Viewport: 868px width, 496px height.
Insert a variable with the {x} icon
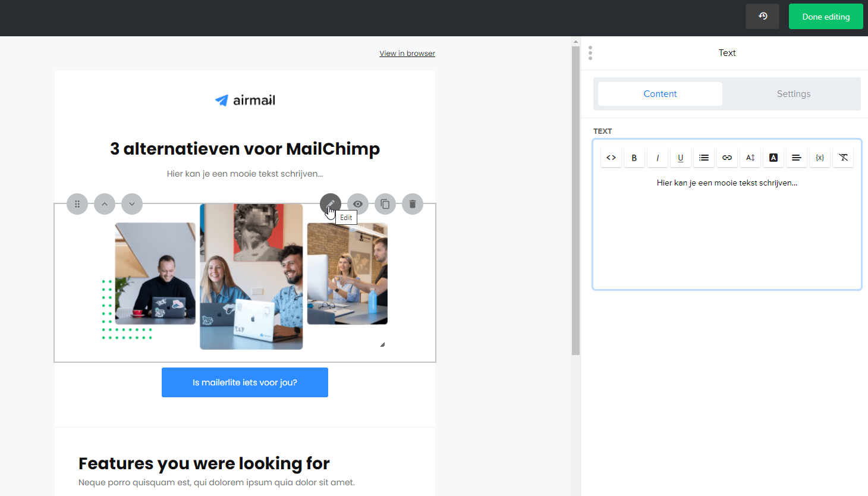(820, 158)
